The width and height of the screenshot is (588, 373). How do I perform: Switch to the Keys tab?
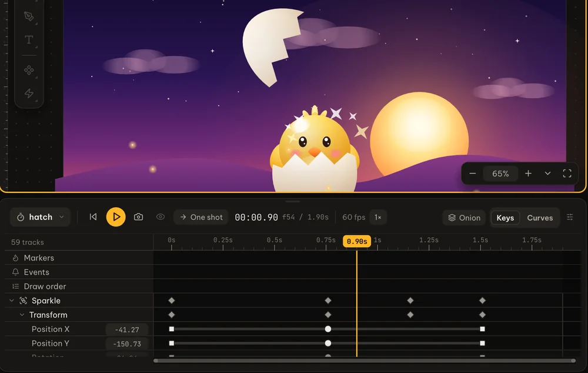505,218
